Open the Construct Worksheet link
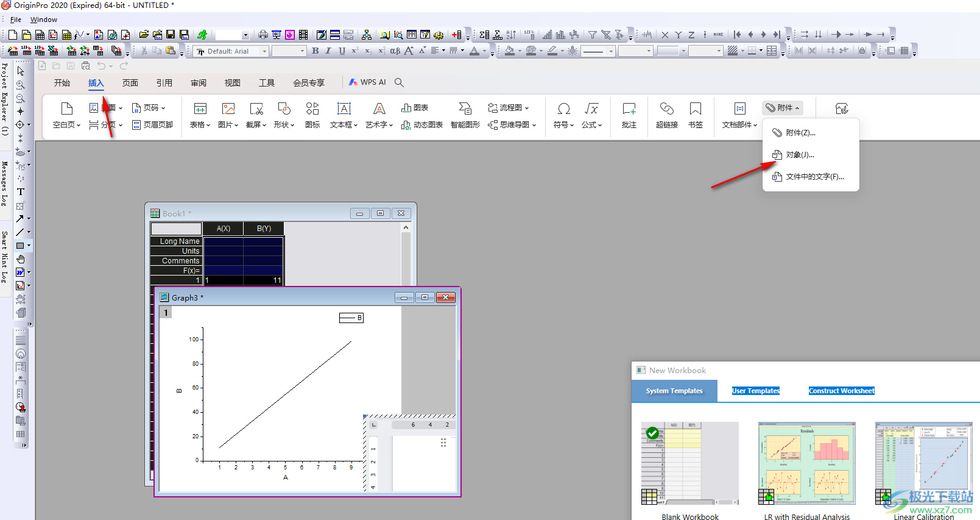Viewport: 980px width, 520px height. (x=841, y=391)
